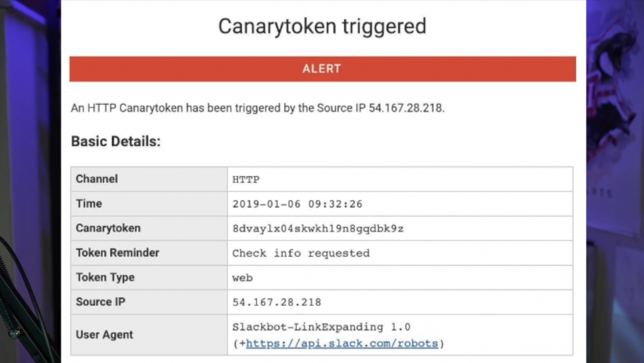Click the "Slackbot-LinkExpanding 1.0" user agent text

[321, 327]
